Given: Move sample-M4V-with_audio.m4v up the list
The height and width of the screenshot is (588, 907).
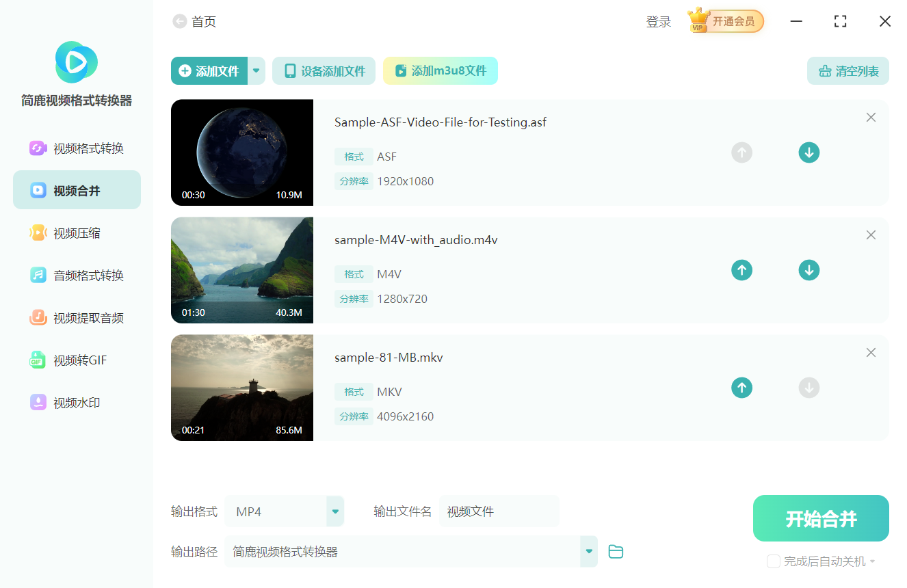Looking at the screenshot, I should pos(741,270).
